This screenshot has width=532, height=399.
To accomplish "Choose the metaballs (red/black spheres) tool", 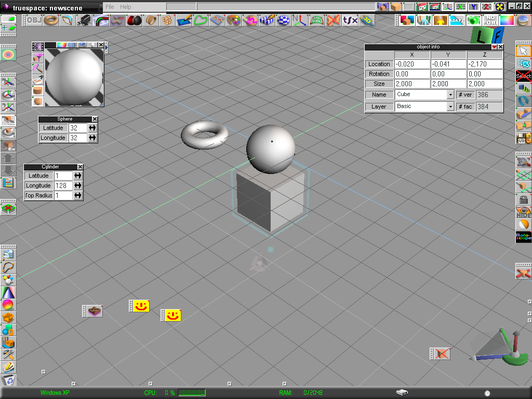I will (x=135, y=20).
